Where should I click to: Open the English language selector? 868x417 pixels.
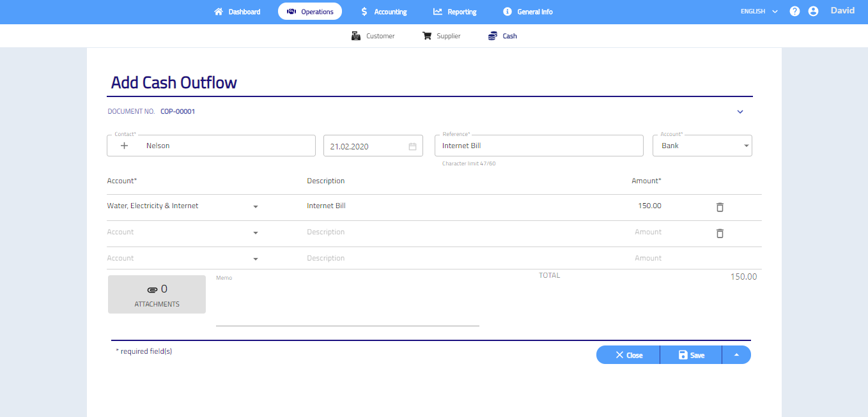click(x=759, y=11)
